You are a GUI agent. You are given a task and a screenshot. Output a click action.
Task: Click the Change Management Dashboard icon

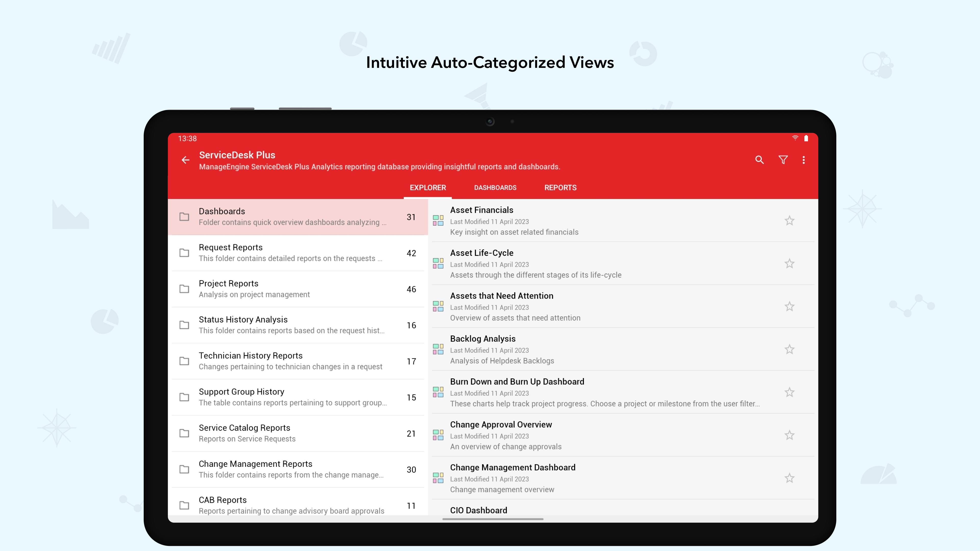point(438,478)
